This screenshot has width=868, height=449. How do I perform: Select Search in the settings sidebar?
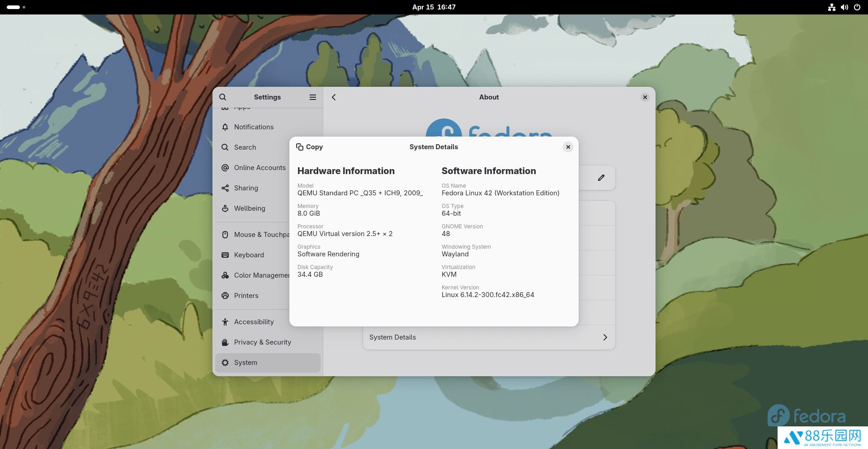(x=245, y=147)
